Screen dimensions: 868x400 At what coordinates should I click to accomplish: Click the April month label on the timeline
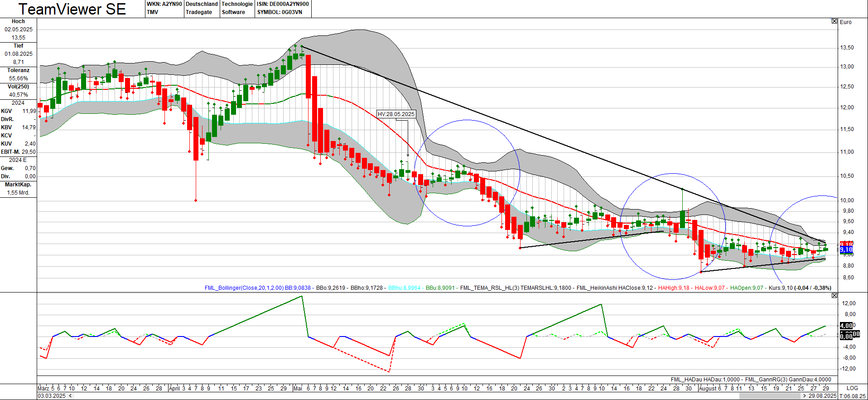[174, 388]
